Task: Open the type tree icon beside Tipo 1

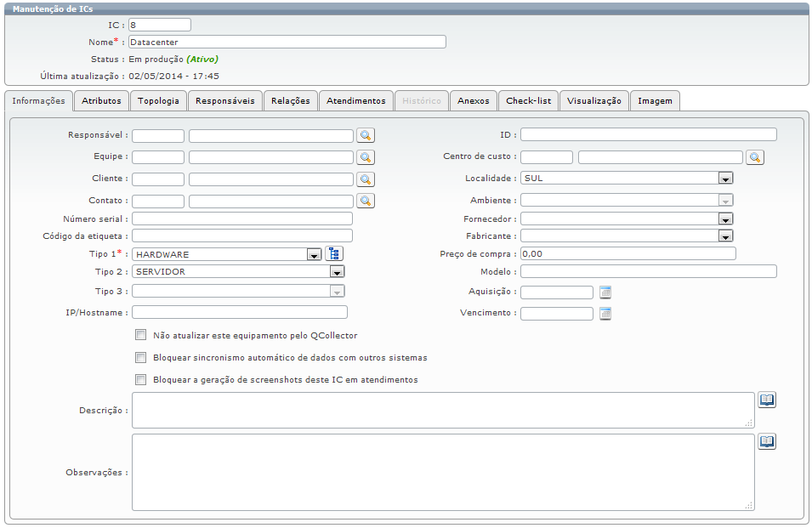Action: point(334,253)
